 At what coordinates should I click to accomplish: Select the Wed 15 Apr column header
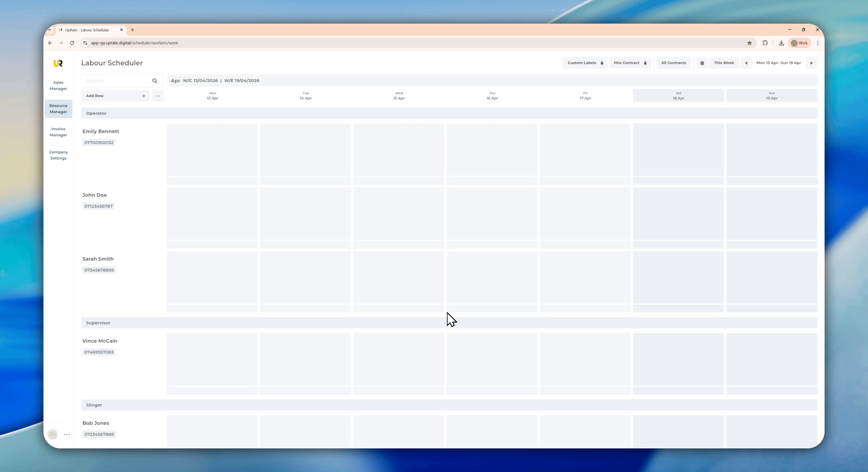pyautogui.click(x=399, y=96)
